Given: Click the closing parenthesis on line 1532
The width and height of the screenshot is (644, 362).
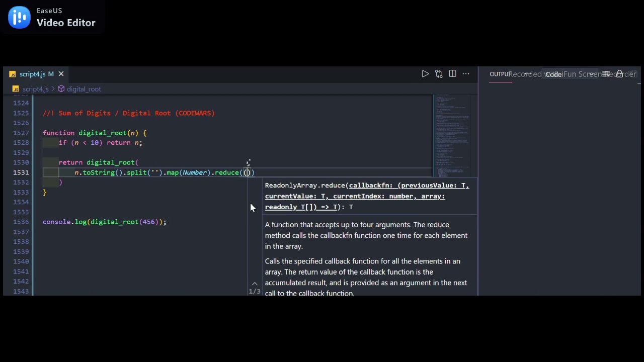Looking at the screenshot, I should [61, 182].
